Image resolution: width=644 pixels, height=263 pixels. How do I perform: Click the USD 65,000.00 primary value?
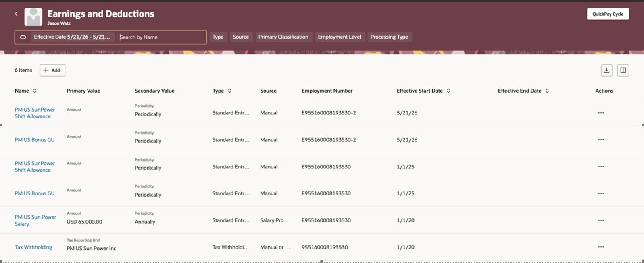(x=84, y=222)
